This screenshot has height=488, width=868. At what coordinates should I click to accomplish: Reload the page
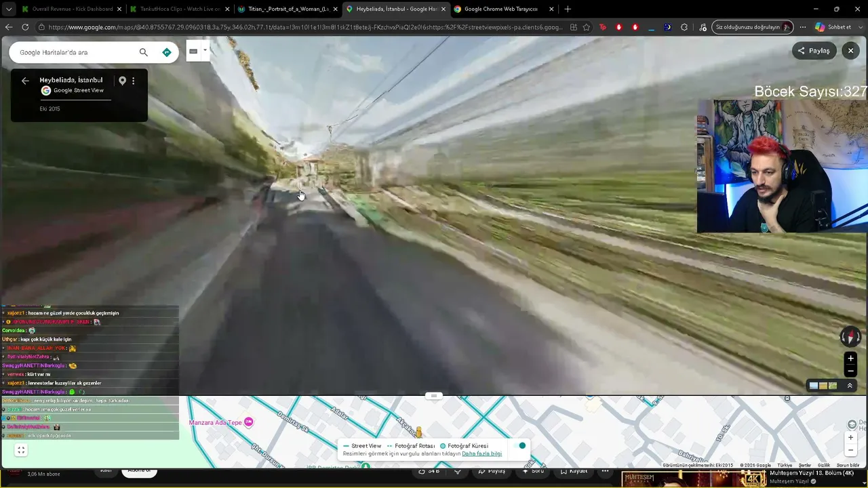25,27
